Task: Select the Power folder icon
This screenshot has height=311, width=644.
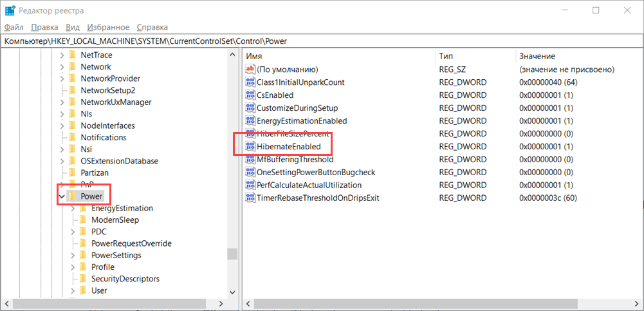Action: coord(72,196)
